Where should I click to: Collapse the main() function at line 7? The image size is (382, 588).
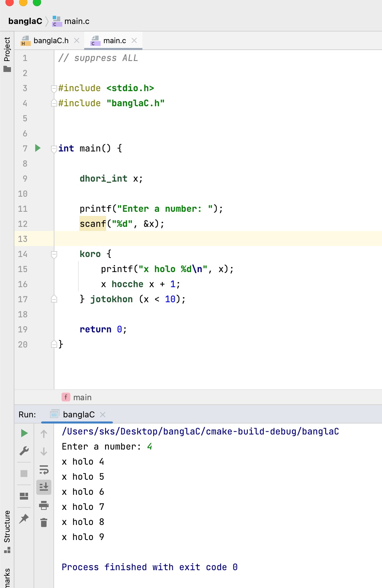[x=54, y=149]
